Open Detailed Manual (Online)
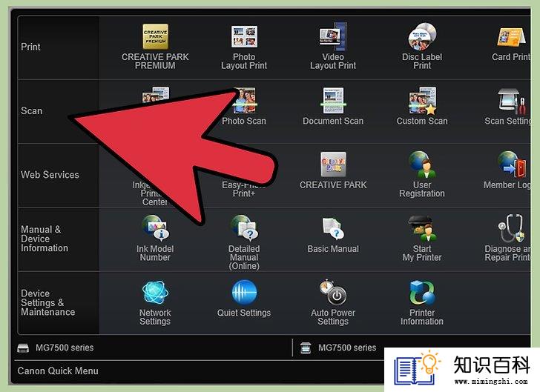Viewport: 540px width, 392px height. (x=244, y=227)
